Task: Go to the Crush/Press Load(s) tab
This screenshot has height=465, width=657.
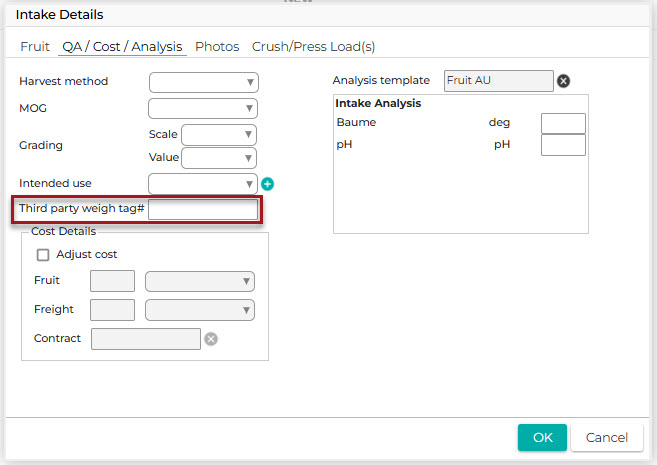Action: (313, 47)
